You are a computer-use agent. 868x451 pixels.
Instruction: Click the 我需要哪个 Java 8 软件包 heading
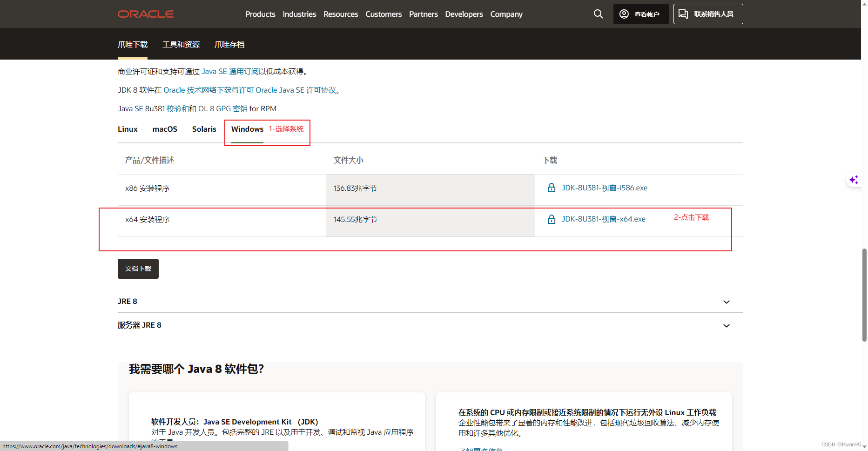[196, 369]
